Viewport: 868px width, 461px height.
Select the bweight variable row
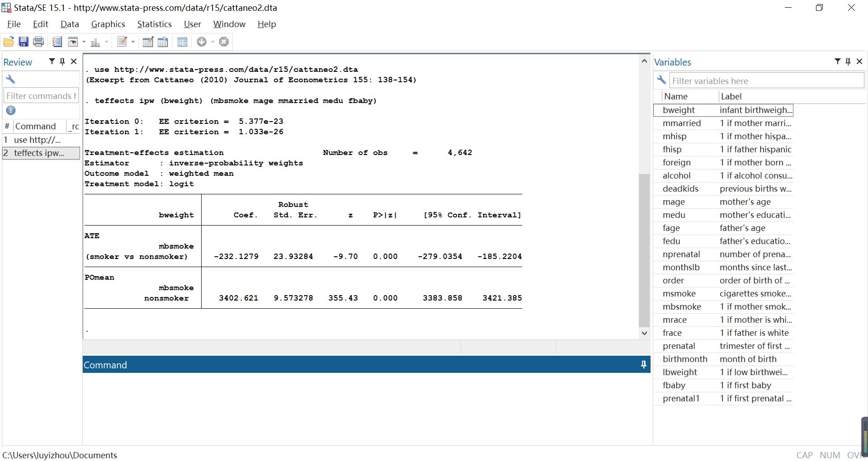pyautogui.click(x=723, y=110)
